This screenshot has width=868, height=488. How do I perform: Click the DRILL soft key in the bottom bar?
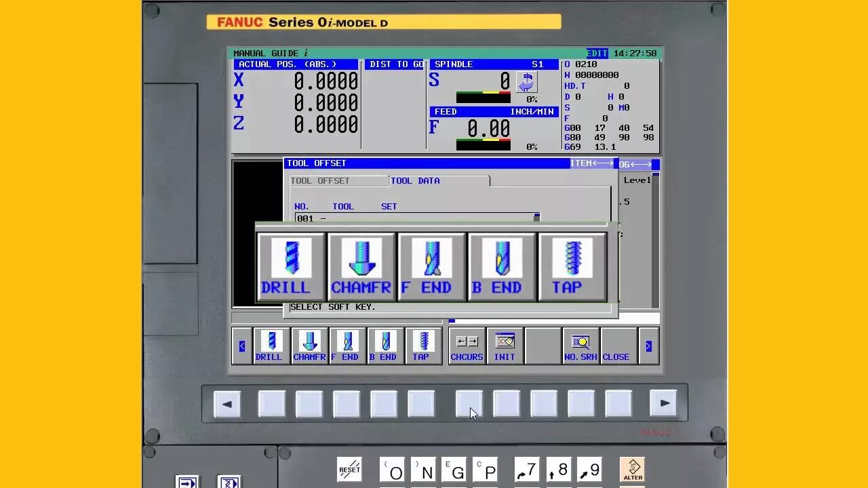(272, 346)
